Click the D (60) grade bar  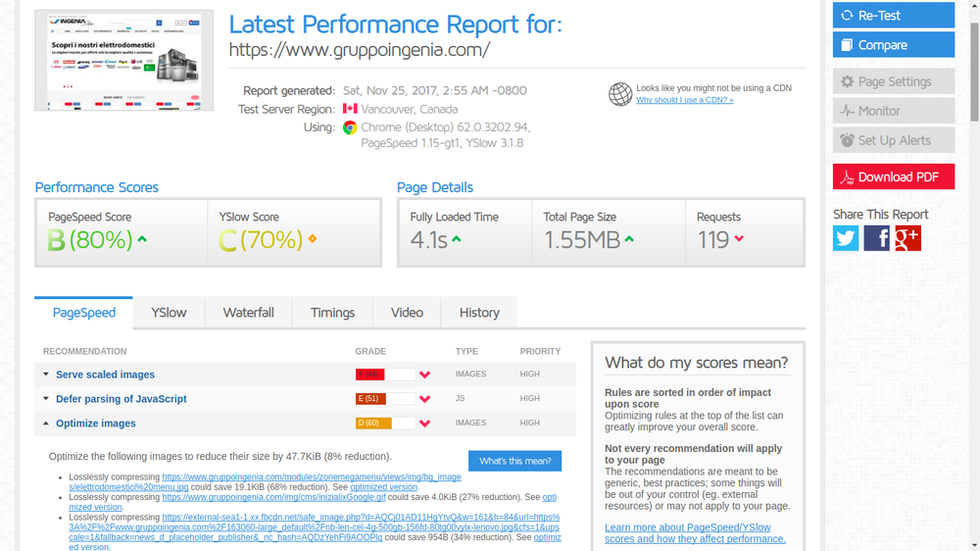click(x=385, y=424)
